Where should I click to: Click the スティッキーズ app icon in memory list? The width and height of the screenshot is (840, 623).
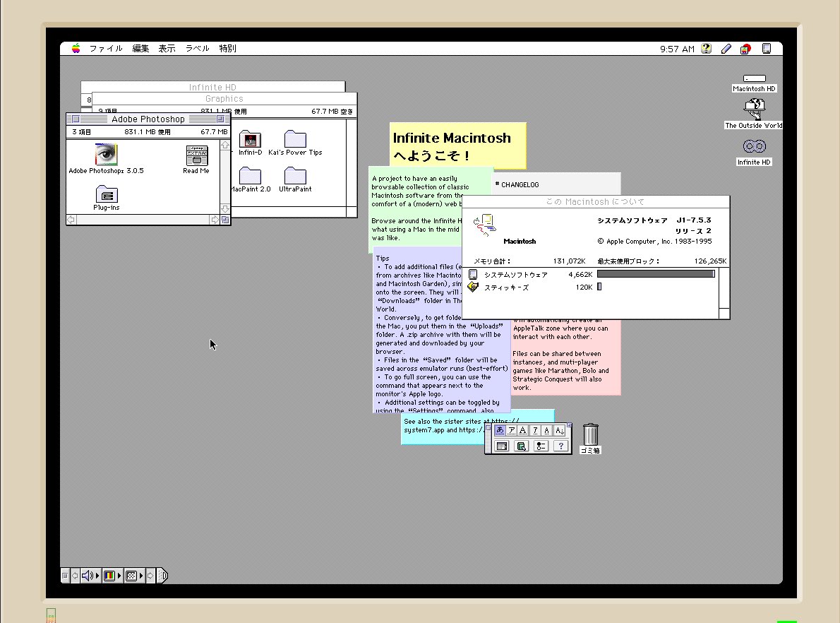pyautogui.click(x=473, y=287)
